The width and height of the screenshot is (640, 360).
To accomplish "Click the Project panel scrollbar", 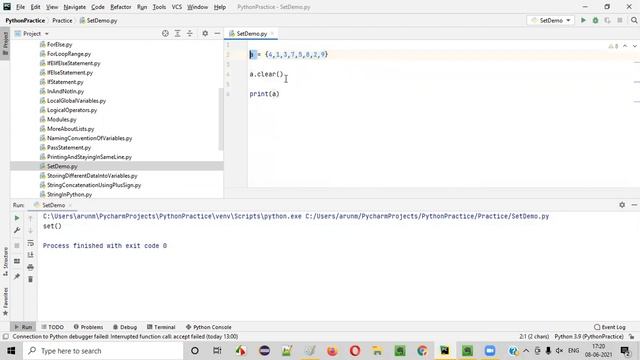I will 221,118.
